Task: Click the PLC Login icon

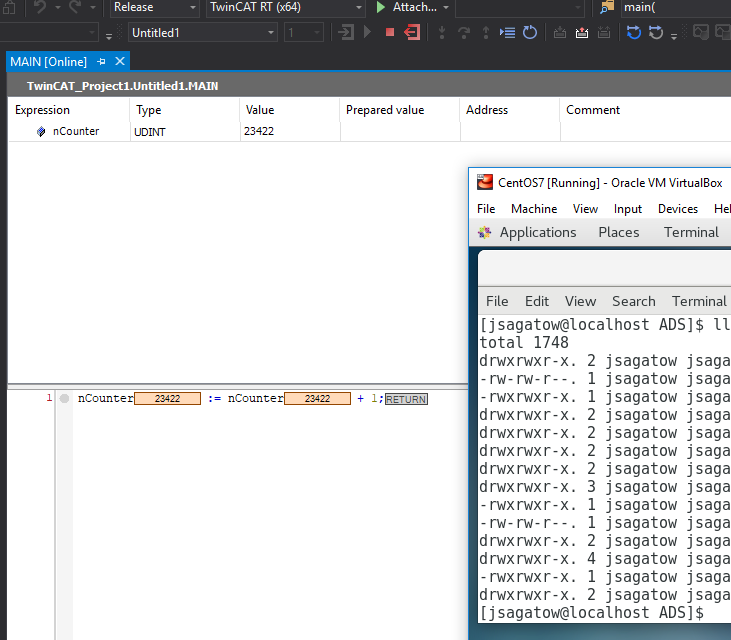Action: click(x=345, y=33)
